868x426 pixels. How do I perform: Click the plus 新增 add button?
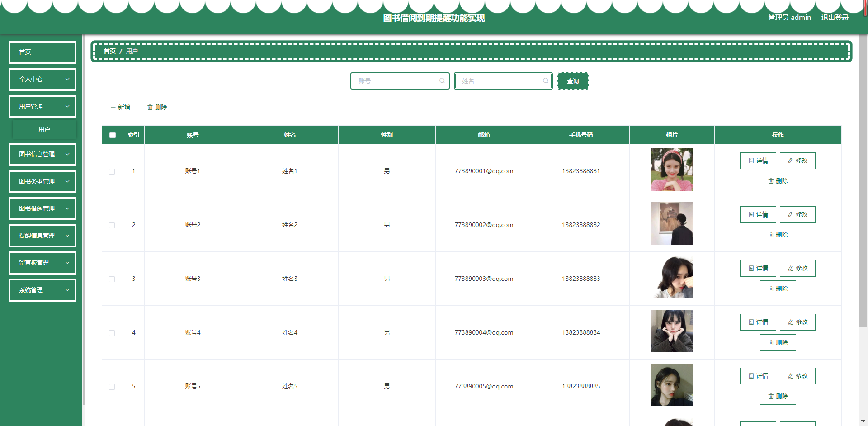[120, 107]
